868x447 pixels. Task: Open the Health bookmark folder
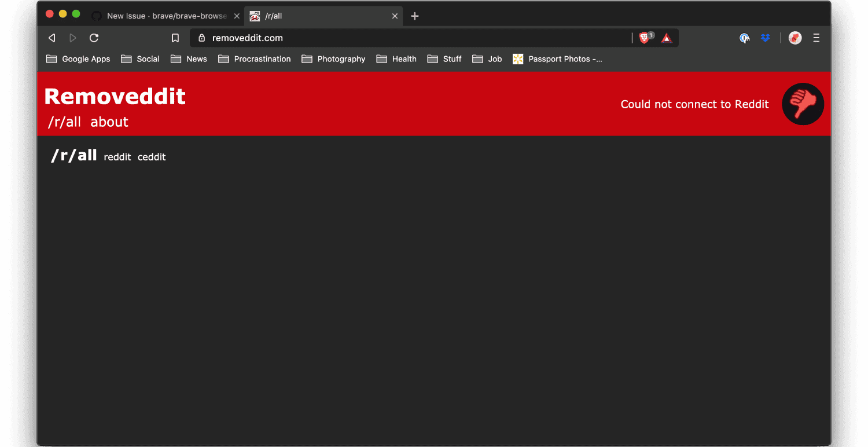396,59
